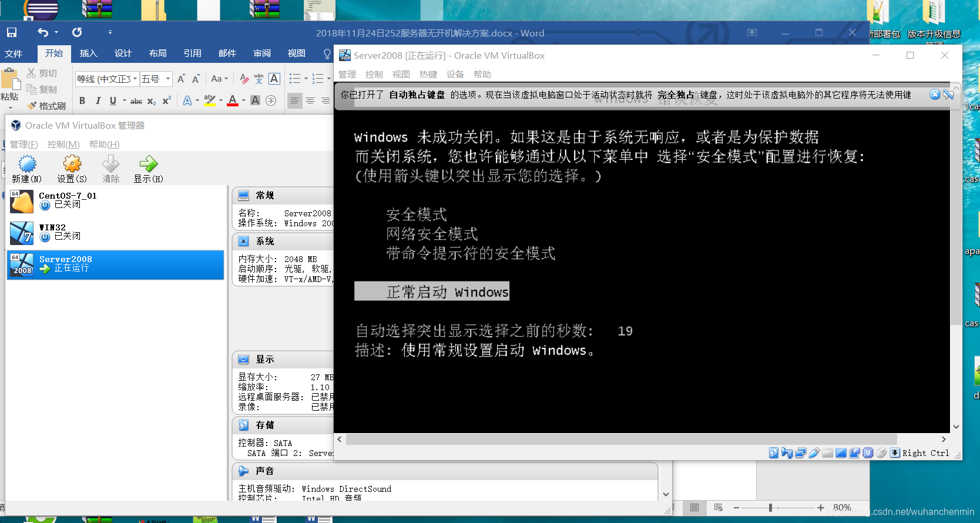
Task: Click the Word zoom in plus button
Action: [x=820, y=508]
